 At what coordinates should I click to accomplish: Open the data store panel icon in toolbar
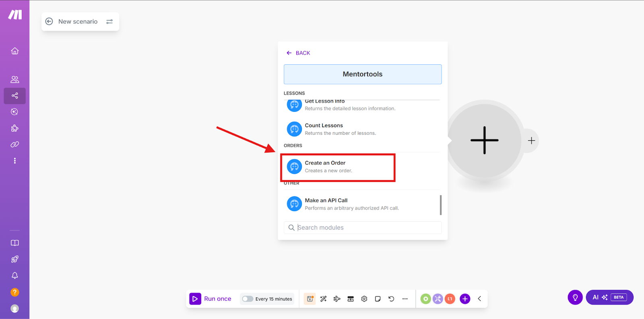coord(351,299)
